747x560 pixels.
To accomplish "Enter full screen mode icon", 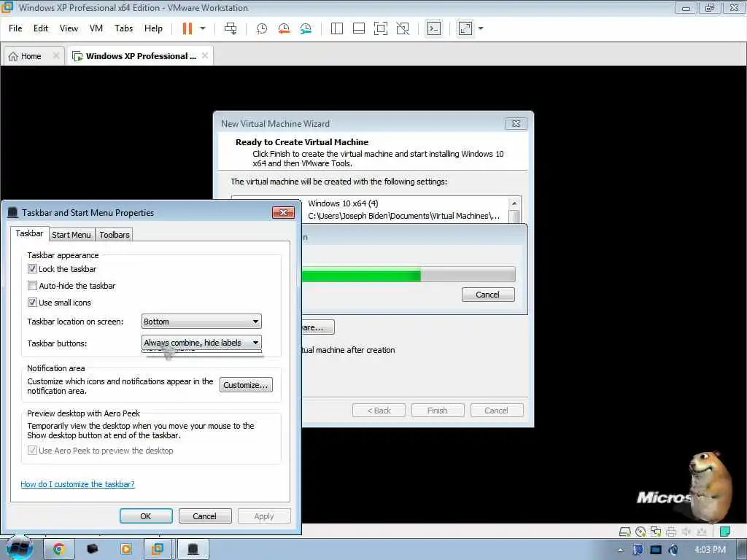I will click(381, 28).
